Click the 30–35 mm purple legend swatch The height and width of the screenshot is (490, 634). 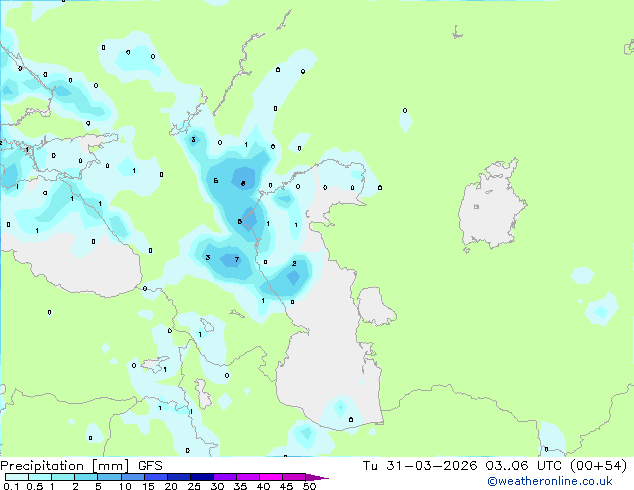tap(224, 477)
